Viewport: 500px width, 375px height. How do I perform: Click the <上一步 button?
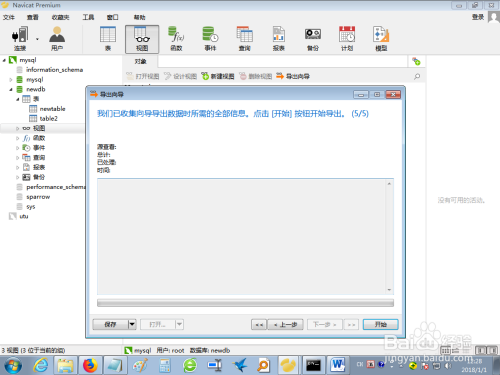point(285,324)
